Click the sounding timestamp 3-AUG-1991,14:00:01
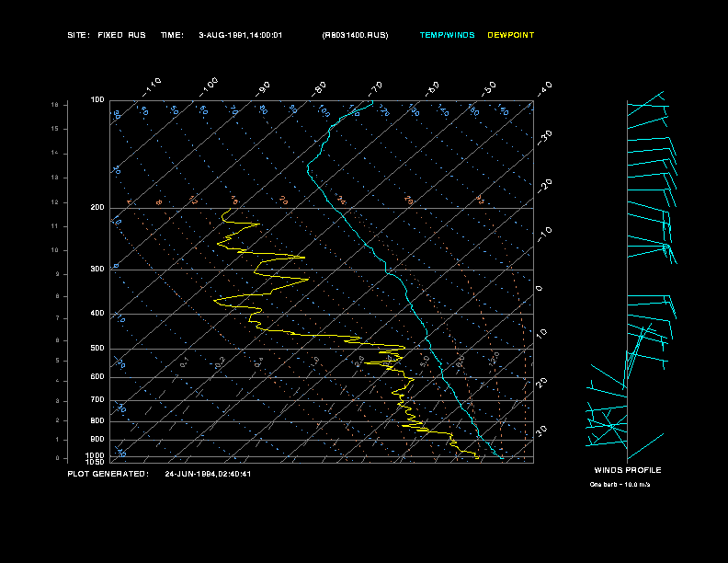The height and width of the screenshot is (563, 728). (241, 35)
